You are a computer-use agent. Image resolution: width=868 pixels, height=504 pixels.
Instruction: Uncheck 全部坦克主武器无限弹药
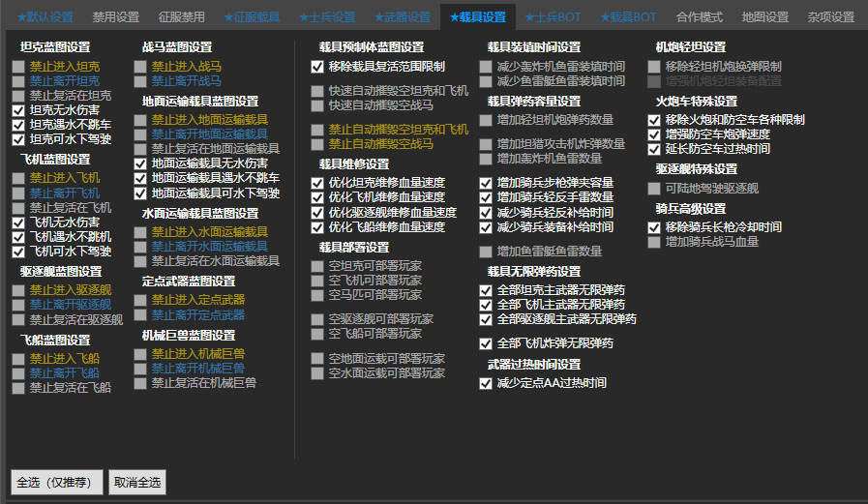click(486, 290)
